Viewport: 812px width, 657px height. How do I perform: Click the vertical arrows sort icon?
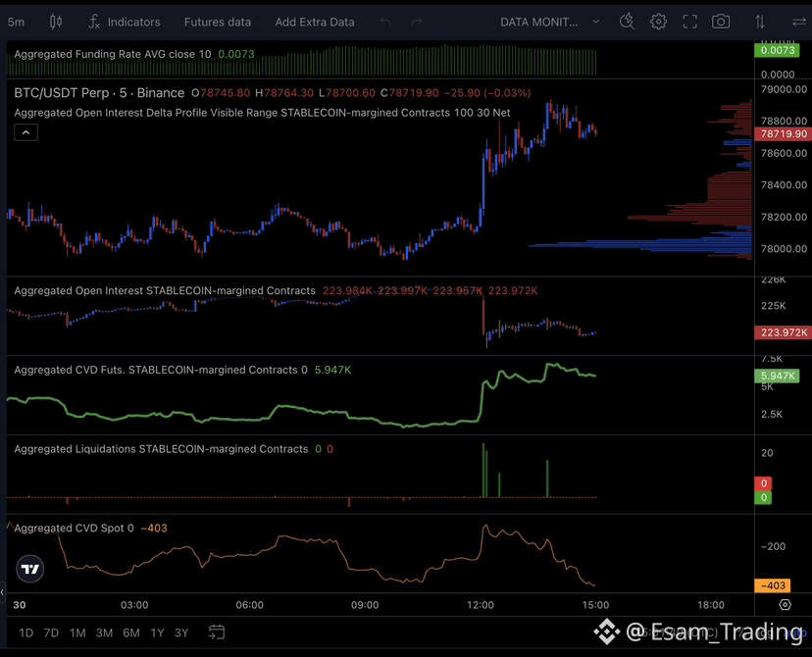click(x=760, y=22)
